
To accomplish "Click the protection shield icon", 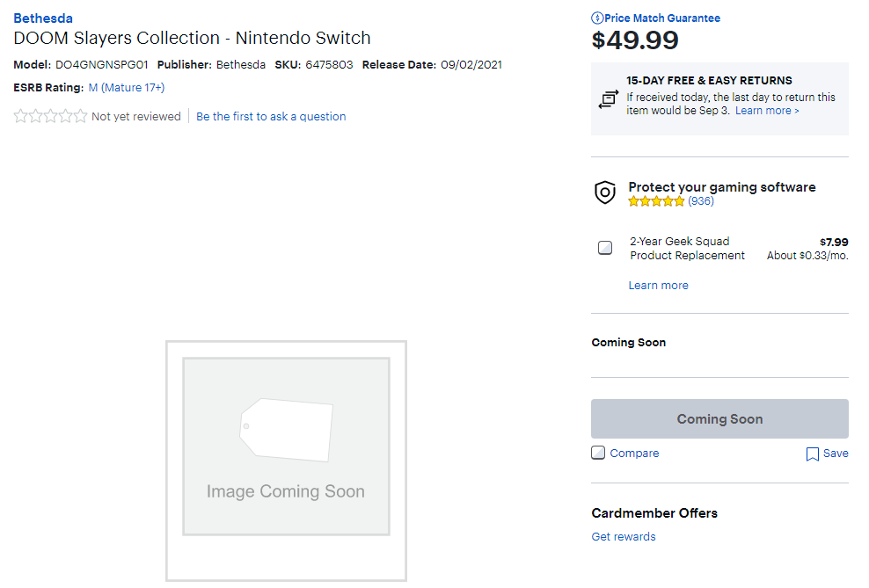I will [x=605, y=192].
